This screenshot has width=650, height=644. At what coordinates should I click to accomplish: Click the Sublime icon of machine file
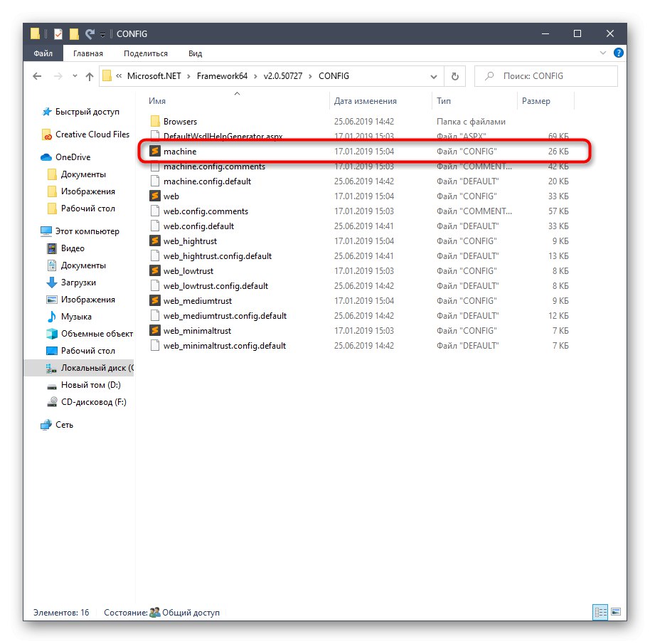pos(154,152)
